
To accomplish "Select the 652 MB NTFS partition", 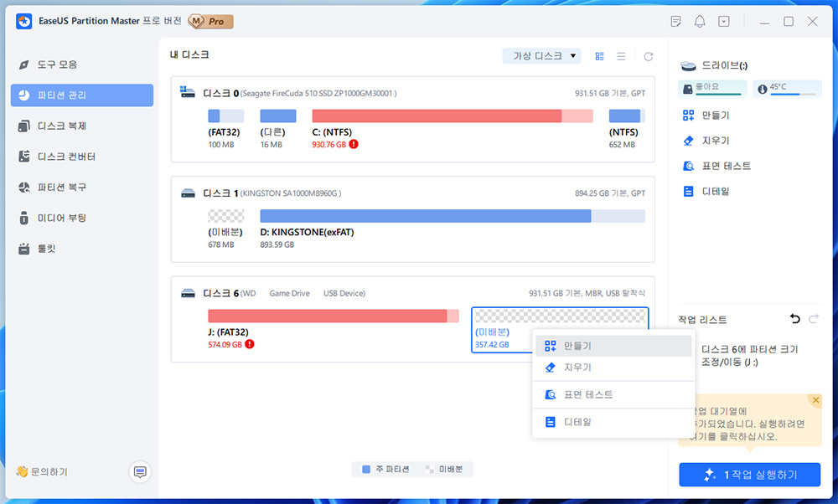I will point(627,116).
